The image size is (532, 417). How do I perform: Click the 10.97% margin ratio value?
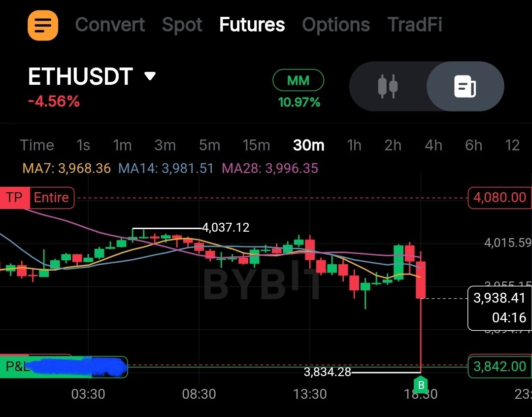coord(299,102)
